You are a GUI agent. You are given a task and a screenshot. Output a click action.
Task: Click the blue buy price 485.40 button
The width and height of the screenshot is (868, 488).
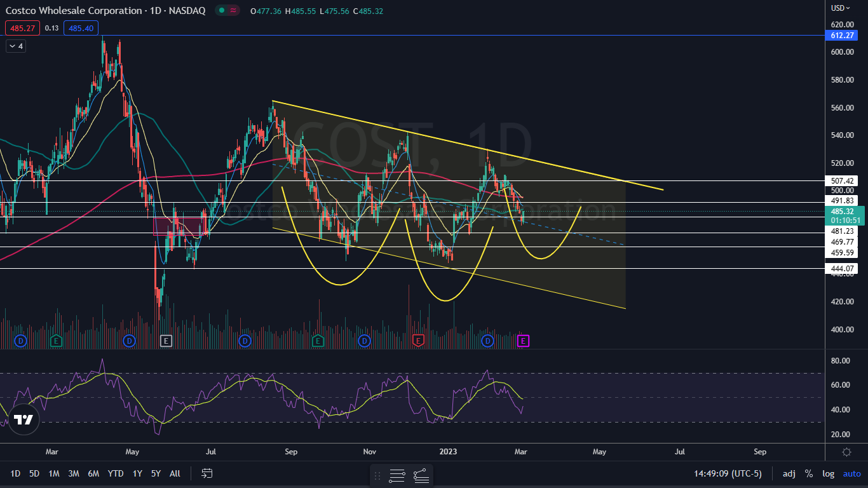tap(81, 28)
